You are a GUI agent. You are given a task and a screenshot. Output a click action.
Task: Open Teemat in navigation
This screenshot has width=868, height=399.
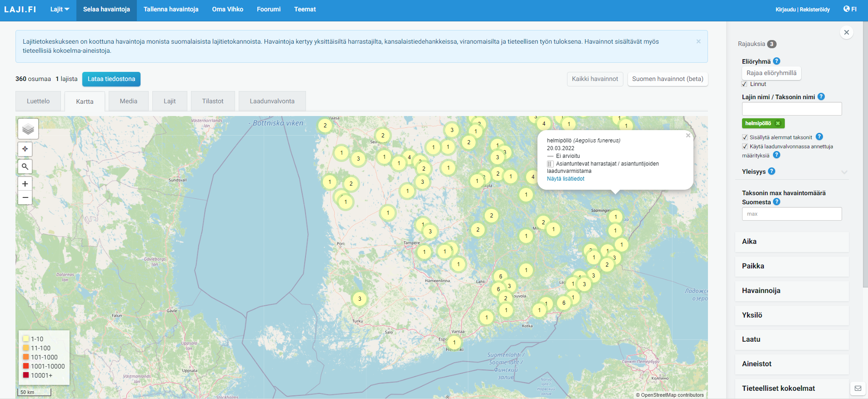click(305, 10)
